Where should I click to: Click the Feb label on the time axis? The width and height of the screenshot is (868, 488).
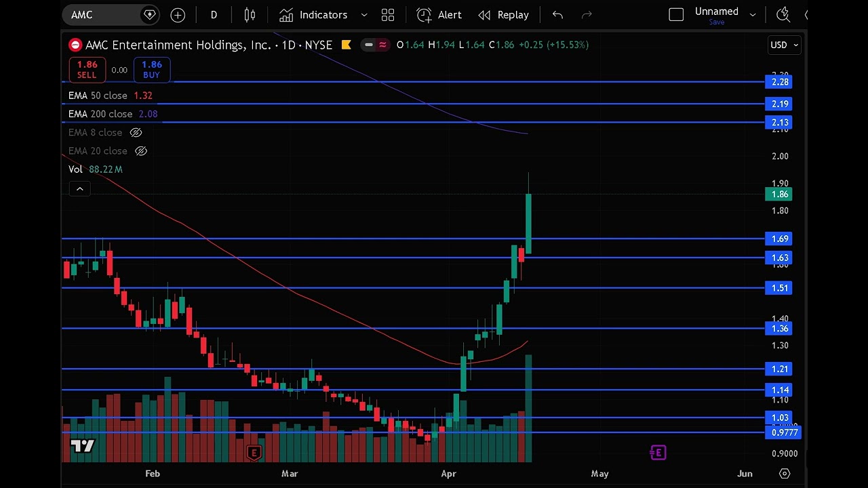pyautogui.click(x=153, y=474)
